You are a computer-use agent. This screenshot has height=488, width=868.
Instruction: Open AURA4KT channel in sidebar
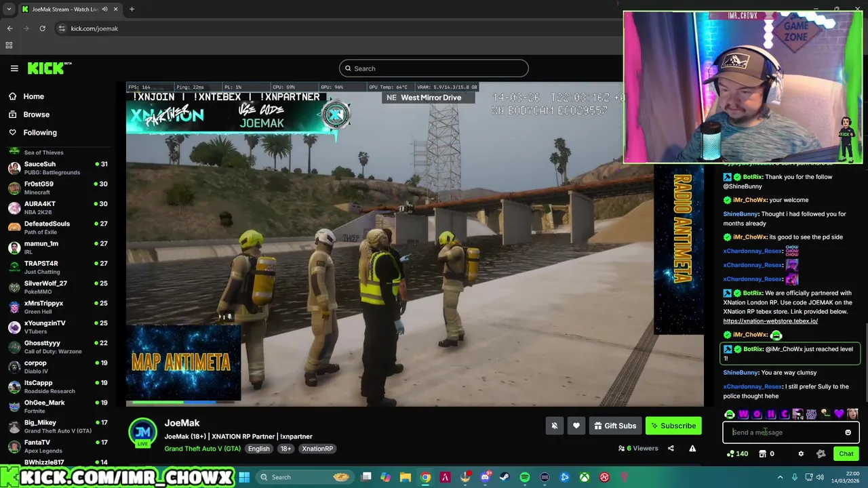click(58, 207)
